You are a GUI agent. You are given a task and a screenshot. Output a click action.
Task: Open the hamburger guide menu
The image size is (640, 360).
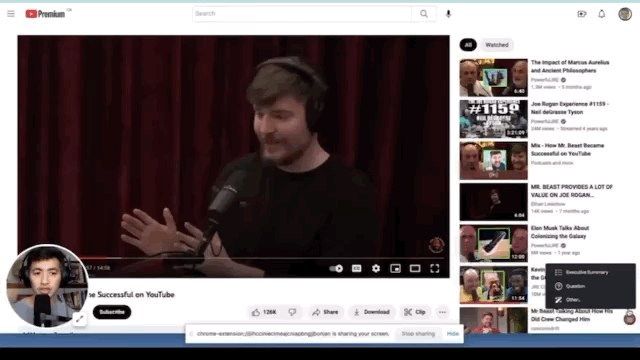[11, 14]
